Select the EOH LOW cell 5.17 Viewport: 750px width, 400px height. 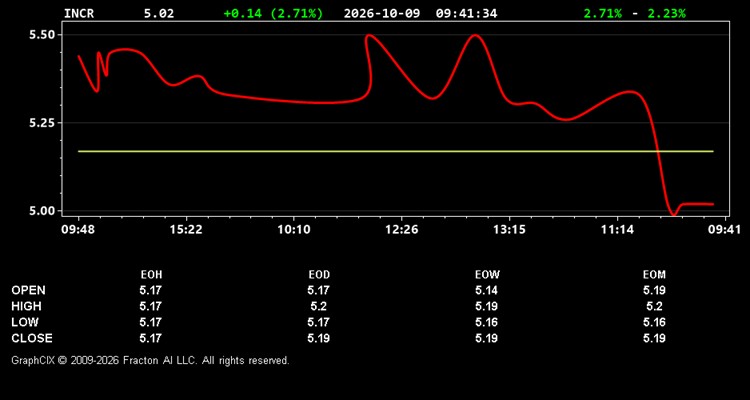(151, 322)
